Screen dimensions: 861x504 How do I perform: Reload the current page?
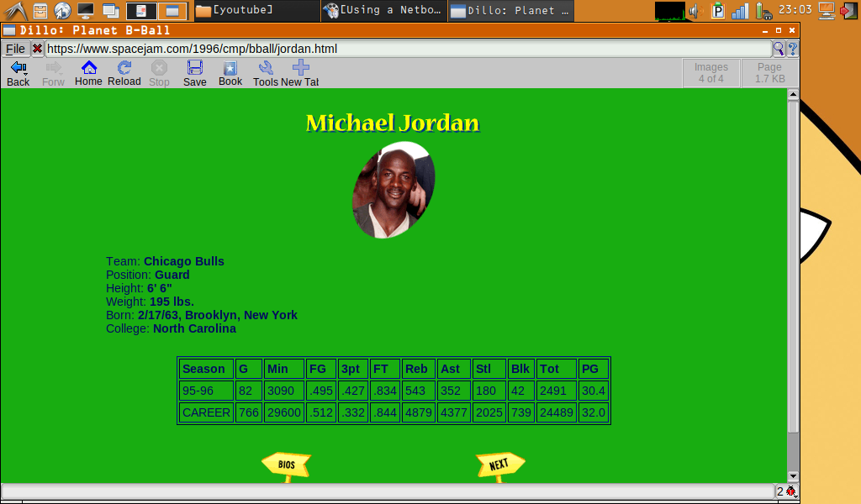tap(124, 73)
